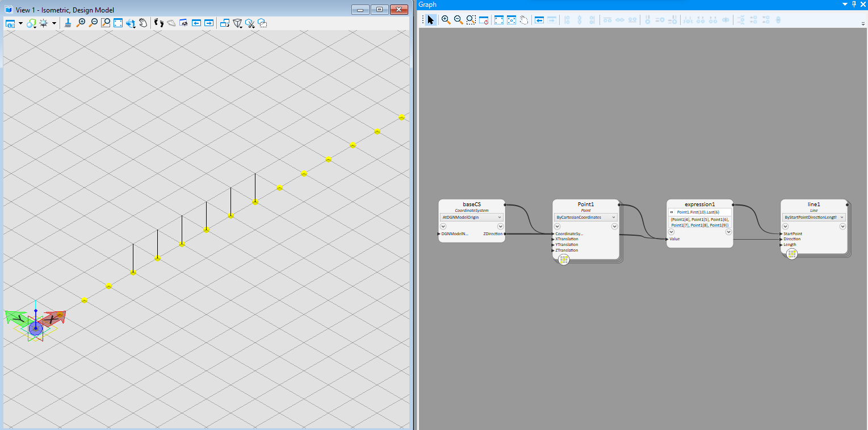This screenshot has width=868, height=430.
Task: Click ZTranslation input port on Point1
Action: click(x=553, y=251)
